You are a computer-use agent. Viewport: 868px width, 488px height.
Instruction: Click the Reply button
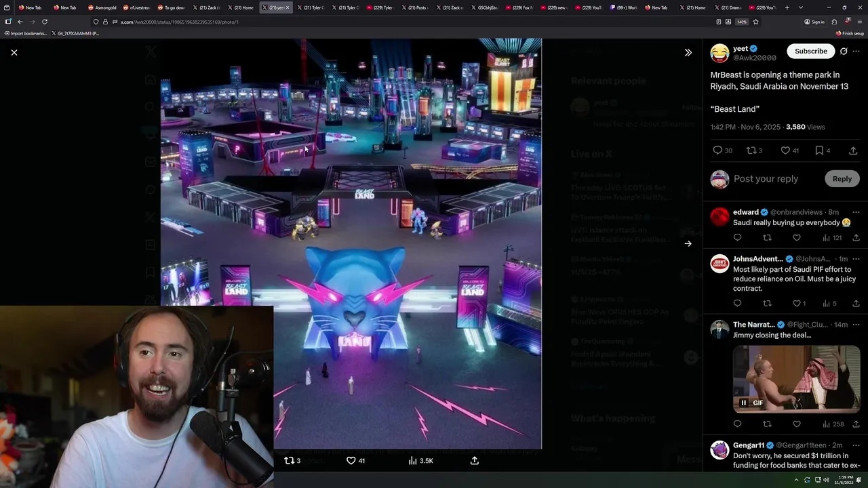[x=842, y=179]
